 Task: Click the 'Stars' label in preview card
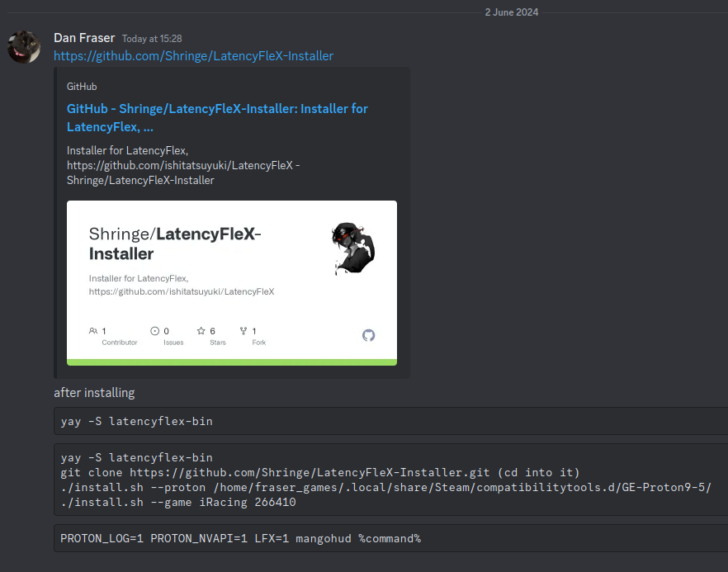pos(218,343)
